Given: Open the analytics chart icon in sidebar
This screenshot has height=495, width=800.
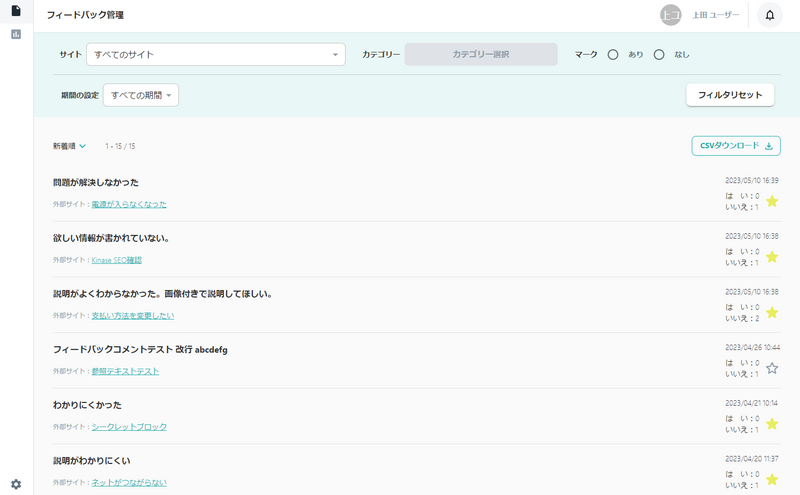Looking at the screenshot, I should pyautogui.click(x=15, y=34).
